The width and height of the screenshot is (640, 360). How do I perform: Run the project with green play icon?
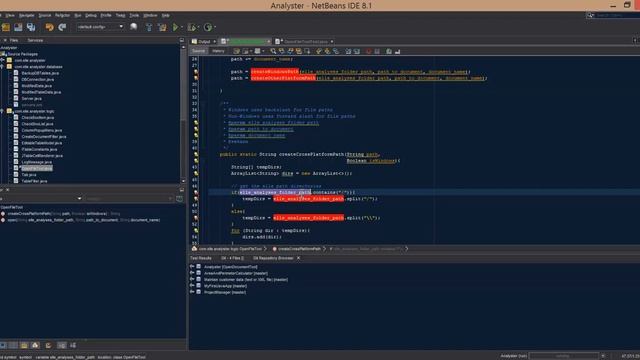click(x=176, y=27)
